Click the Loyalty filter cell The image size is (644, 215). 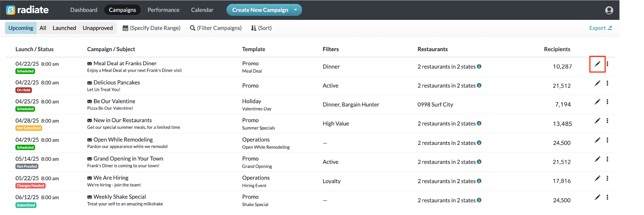pos(331,181)
